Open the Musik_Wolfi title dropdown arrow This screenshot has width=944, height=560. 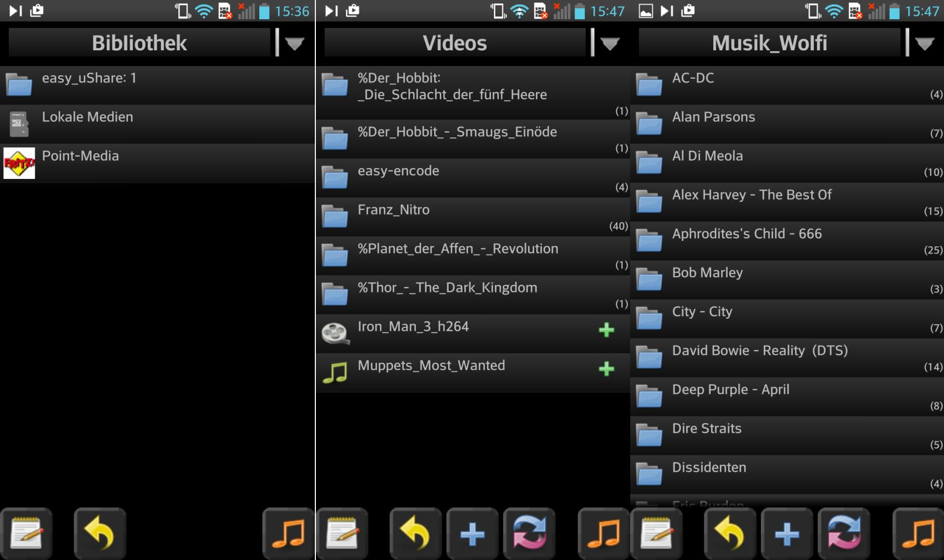click(x=924, y=44)
